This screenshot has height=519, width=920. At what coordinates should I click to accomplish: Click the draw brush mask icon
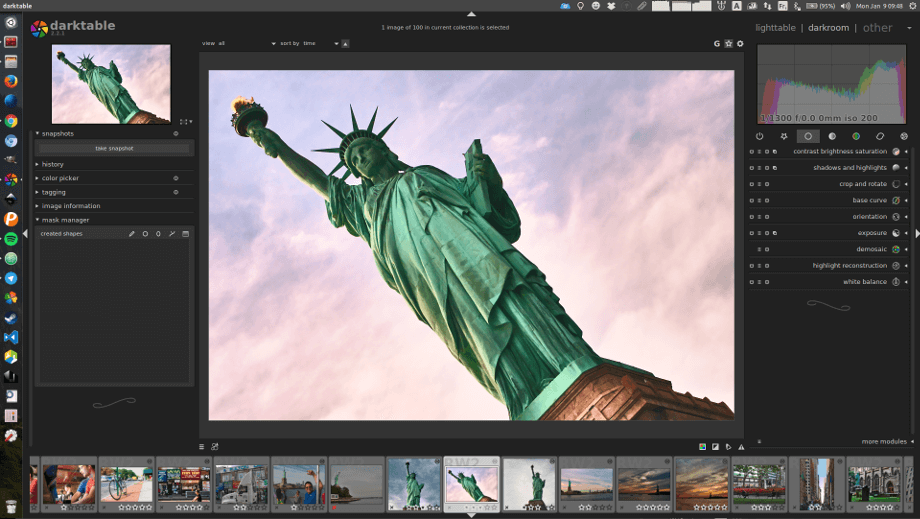[131, 233]
